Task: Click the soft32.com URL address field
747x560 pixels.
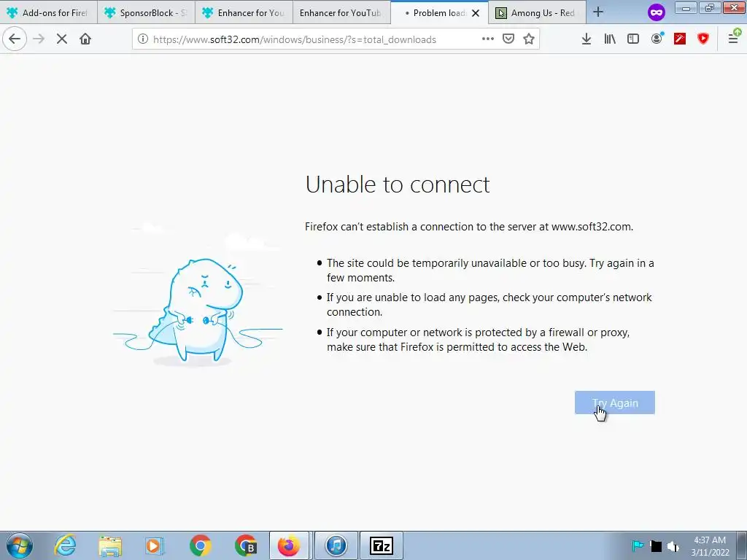Action: pyautogui.click(x=295, y=39)
